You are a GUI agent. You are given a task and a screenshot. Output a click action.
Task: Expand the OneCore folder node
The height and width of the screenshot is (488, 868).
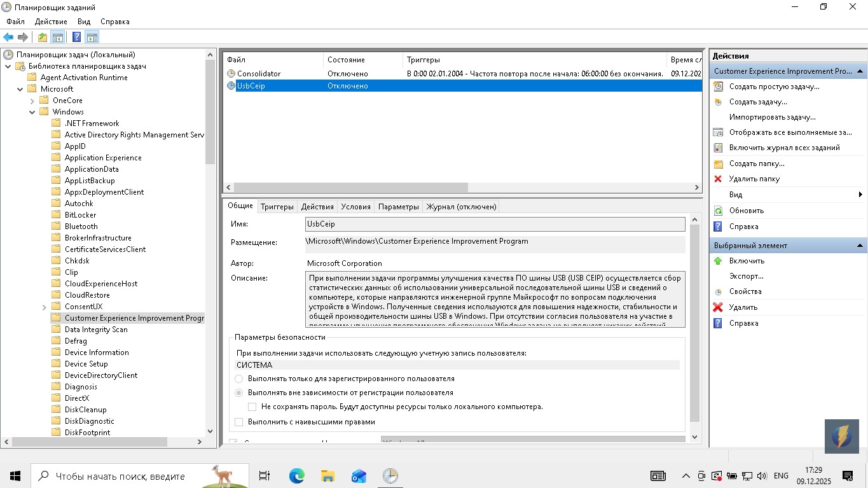click(x=32, y=101)
